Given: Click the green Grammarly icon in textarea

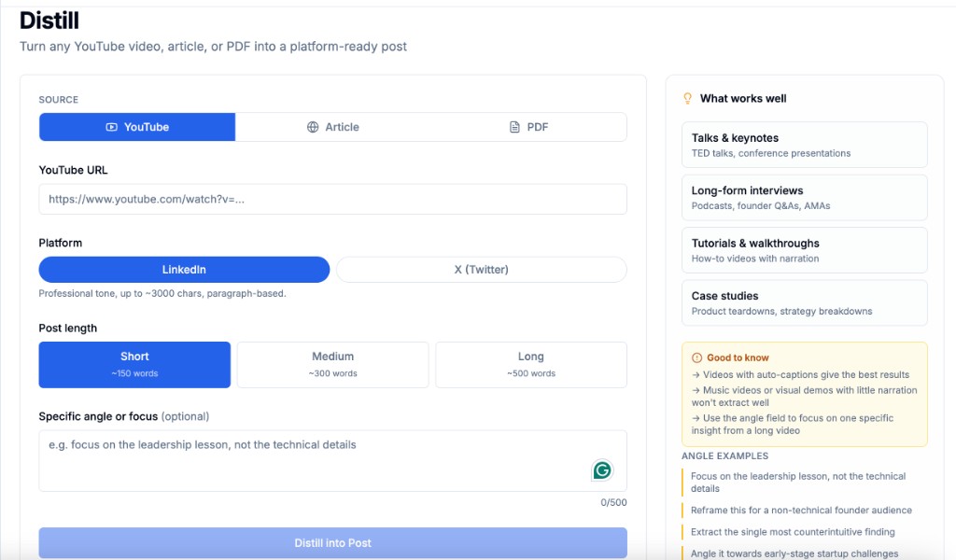Looking at the screenshot, I should 602,469.
